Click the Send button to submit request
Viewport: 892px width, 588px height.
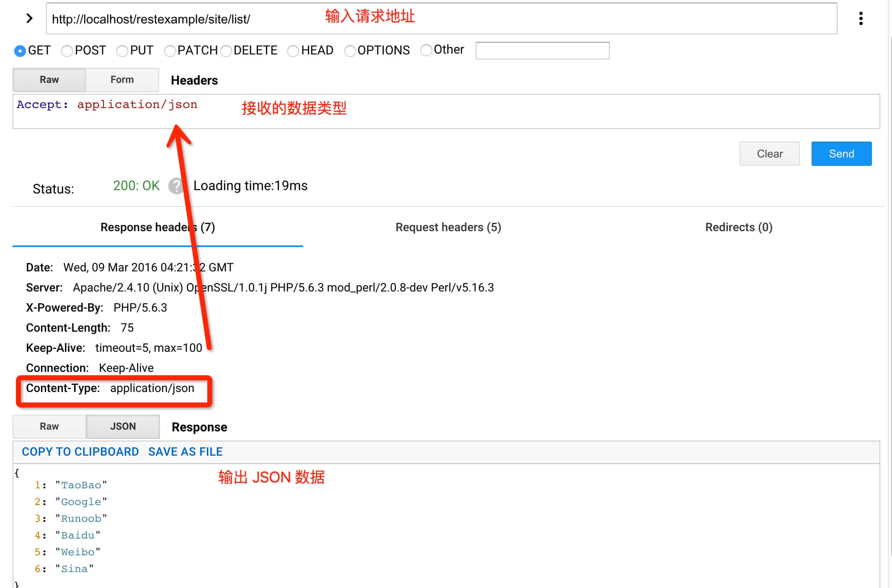[841, 154]
